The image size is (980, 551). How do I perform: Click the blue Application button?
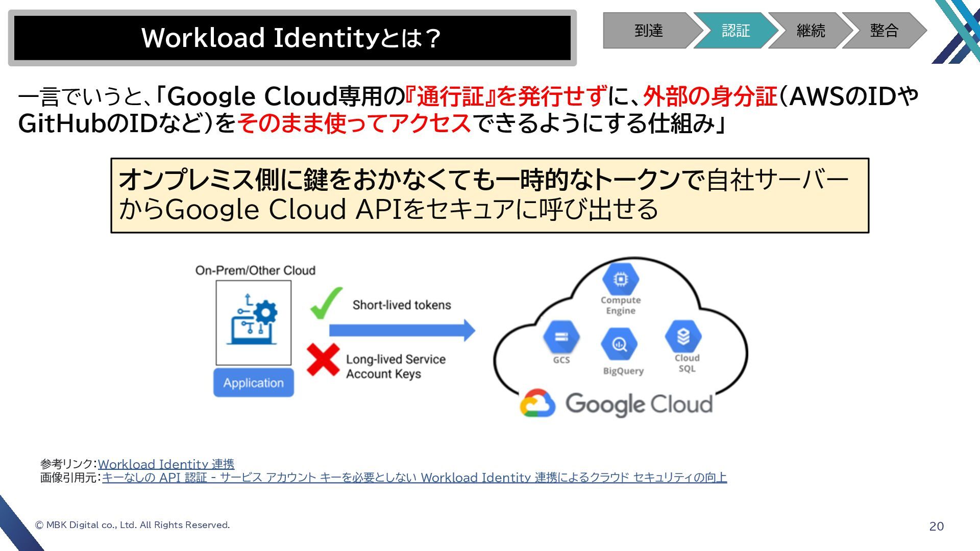pos(254,383)
